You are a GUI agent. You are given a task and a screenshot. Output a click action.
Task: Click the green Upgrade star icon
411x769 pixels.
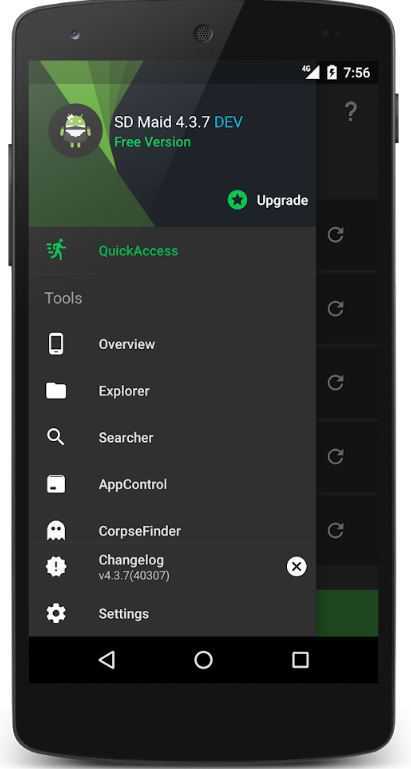(237, 200)
